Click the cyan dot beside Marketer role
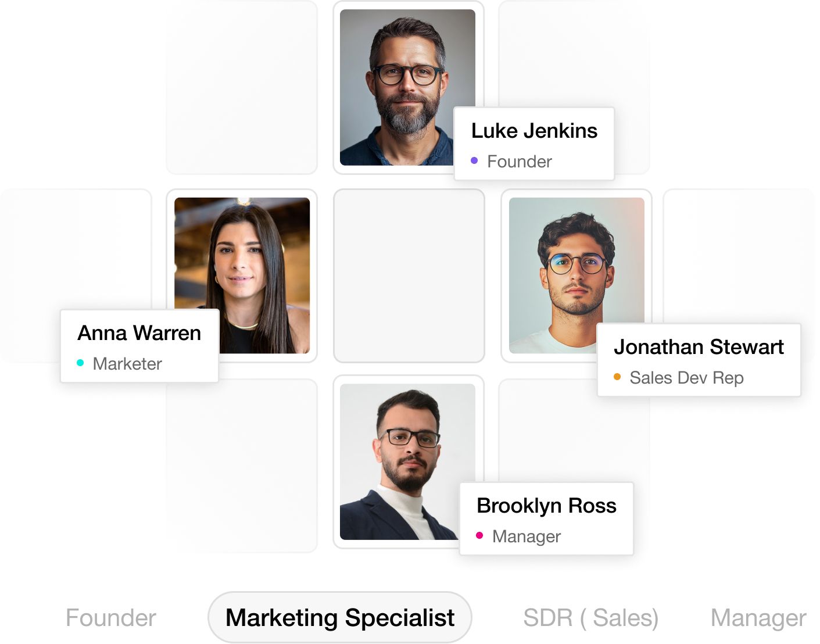The width and height of the screenshot is (820, 644). pos(80,363)
